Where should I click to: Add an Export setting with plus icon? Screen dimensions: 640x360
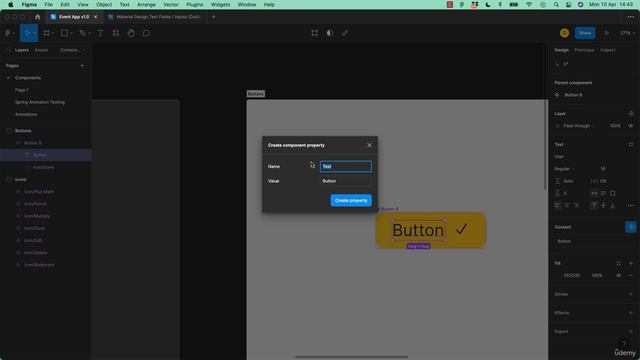[x=631, y=331]
